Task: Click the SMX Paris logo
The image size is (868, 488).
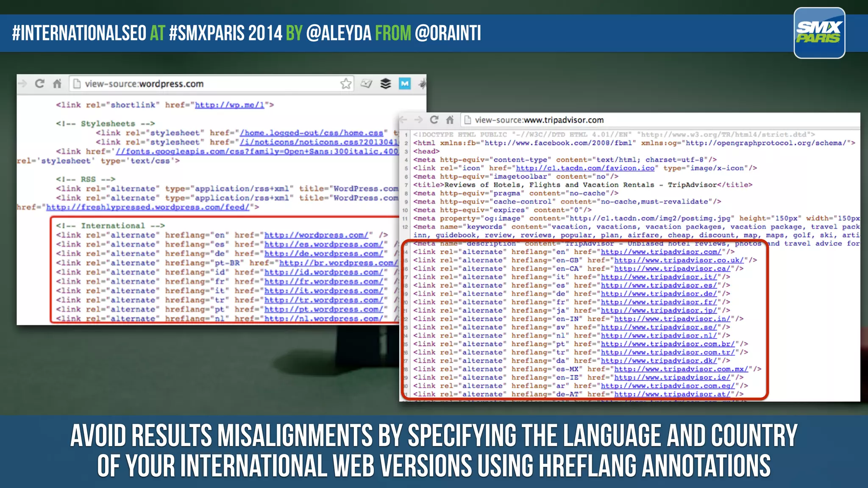Action: [819, 33]
